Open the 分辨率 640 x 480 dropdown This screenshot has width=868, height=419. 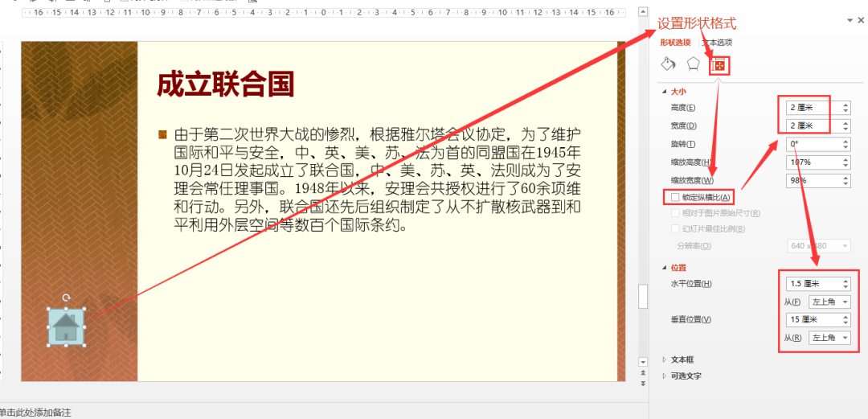[x=819, y=245]
